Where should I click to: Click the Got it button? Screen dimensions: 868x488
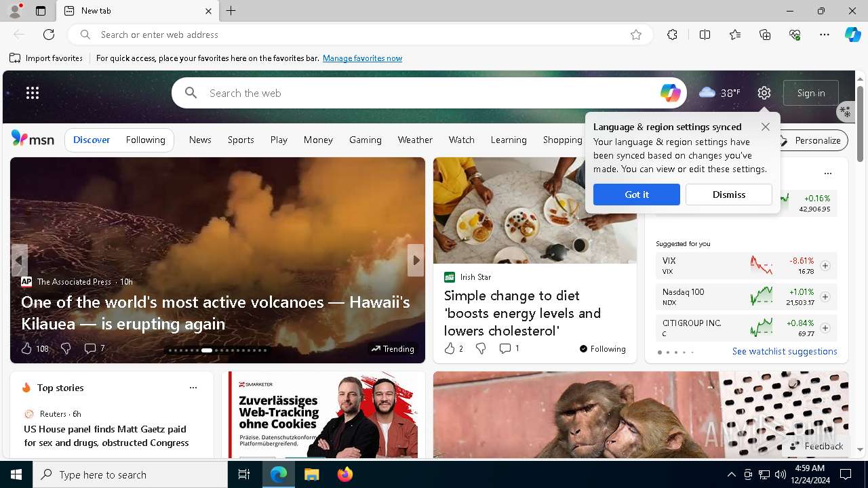pyautogui.click(x=637, y=195)
